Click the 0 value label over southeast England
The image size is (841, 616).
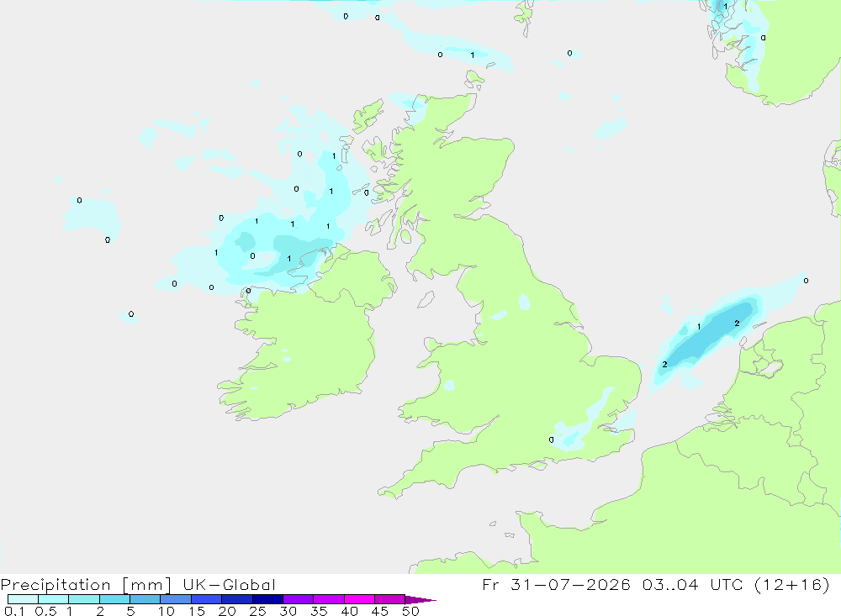[552, 440]
